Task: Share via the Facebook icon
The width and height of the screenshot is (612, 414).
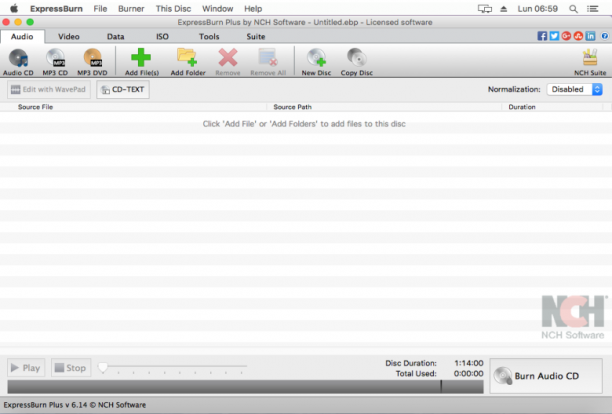Action: point(542,36)
